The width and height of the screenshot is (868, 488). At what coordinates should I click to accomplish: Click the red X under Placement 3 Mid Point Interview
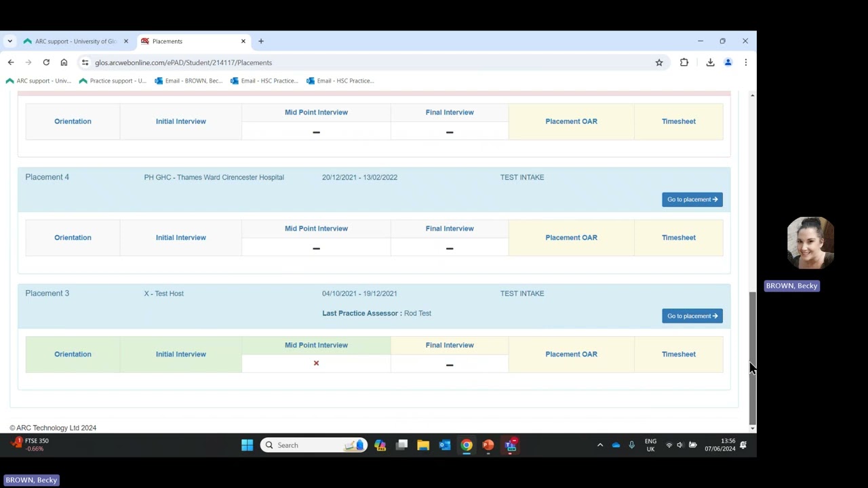pos(316,363)
